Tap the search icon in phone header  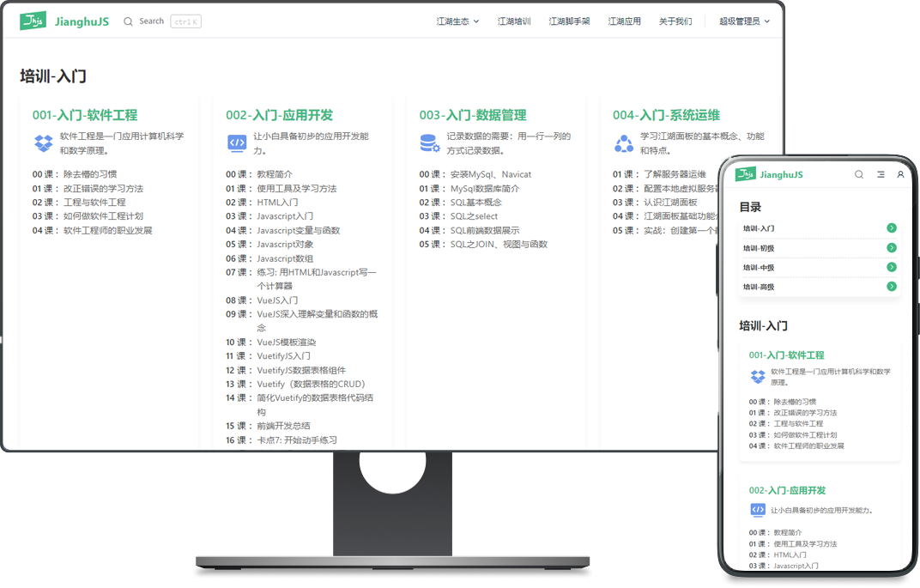(859, 174)
